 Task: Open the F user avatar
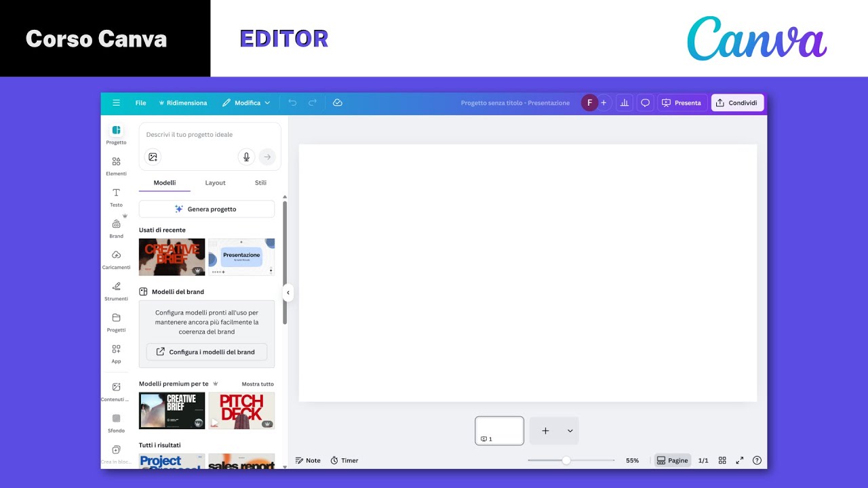pyautogui.click(x=589, y=103)
